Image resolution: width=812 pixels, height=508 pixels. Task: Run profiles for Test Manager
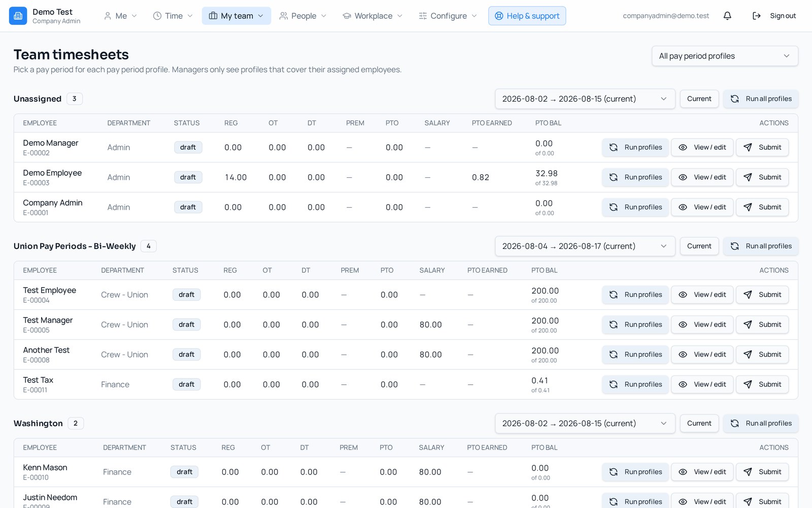(635, 325)
